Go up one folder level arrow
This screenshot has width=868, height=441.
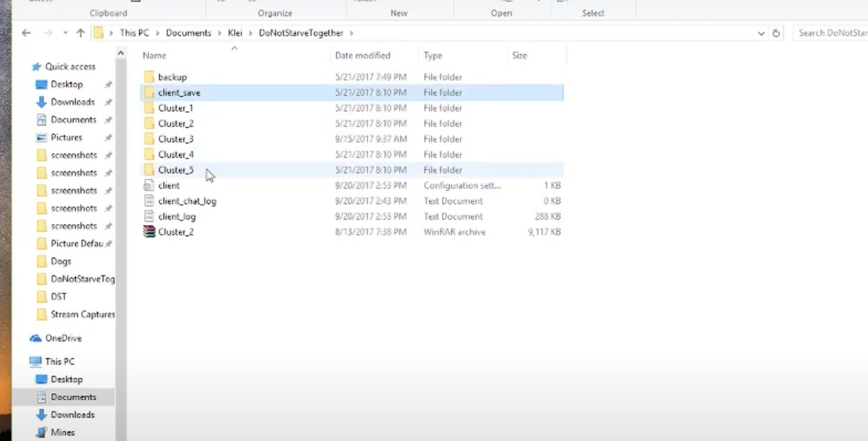pyautogui.click(x=80, y=33)
